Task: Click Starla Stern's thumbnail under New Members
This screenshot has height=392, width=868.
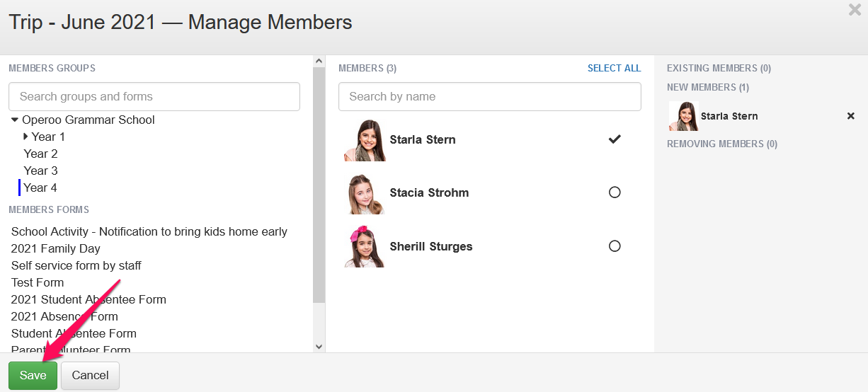Action: 683,116
